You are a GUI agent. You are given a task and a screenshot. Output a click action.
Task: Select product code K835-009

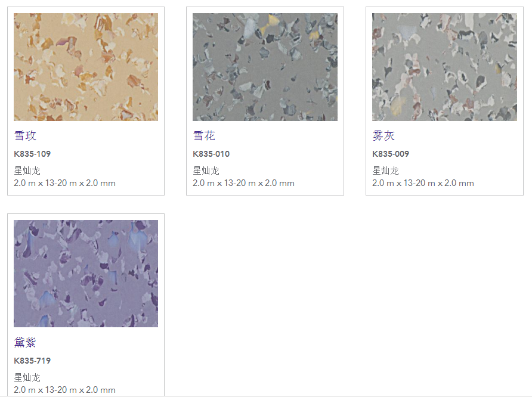coord(391,154)
